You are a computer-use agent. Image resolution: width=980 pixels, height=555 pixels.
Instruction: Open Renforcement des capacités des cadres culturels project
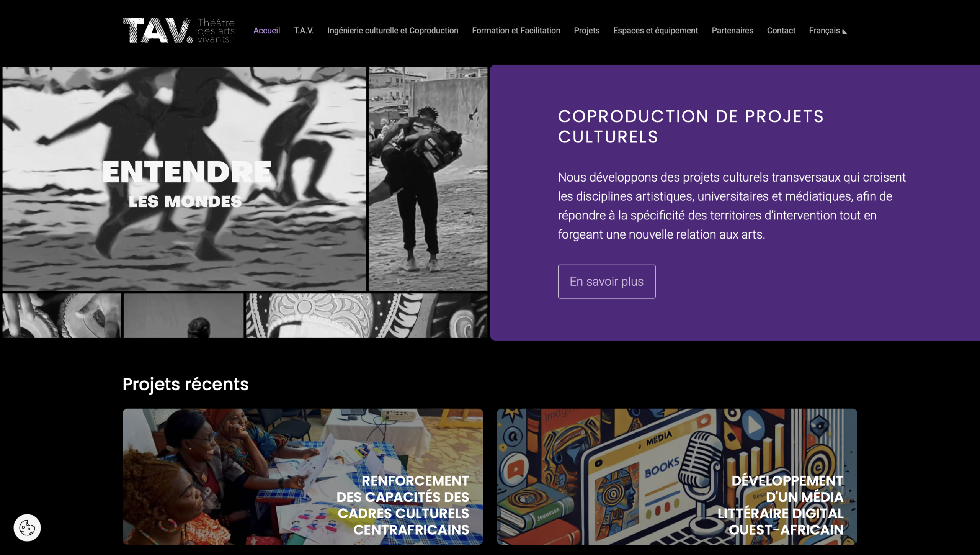(302, 476)
